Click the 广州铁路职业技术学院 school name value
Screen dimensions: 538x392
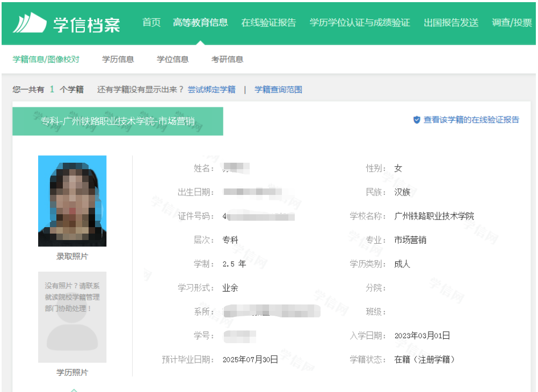434,216
